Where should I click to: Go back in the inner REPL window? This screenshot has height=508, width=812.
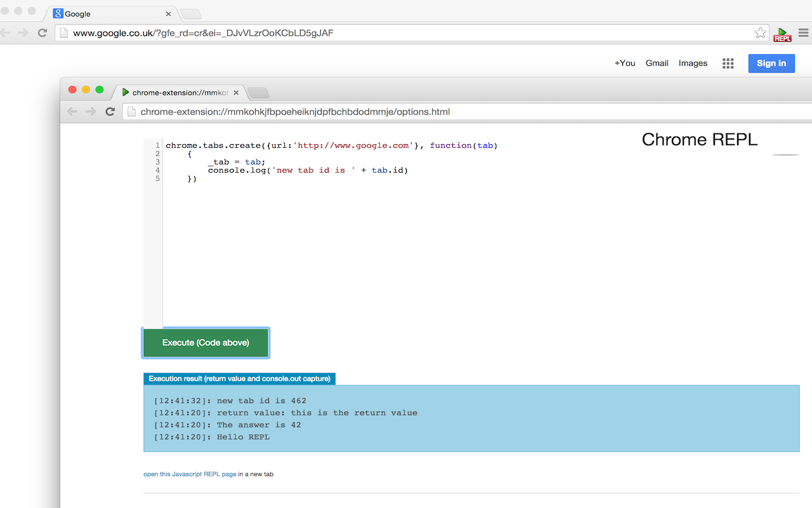(72, 112)
